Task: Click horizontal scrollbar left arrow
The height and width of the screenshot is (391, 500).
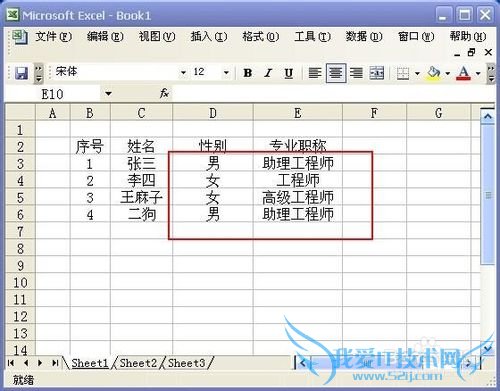Action: (303, 363)
